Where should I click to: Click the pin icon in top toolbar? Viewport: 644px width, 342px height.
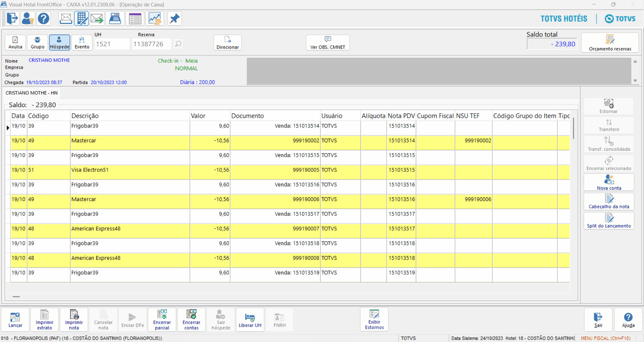[174, 18]
